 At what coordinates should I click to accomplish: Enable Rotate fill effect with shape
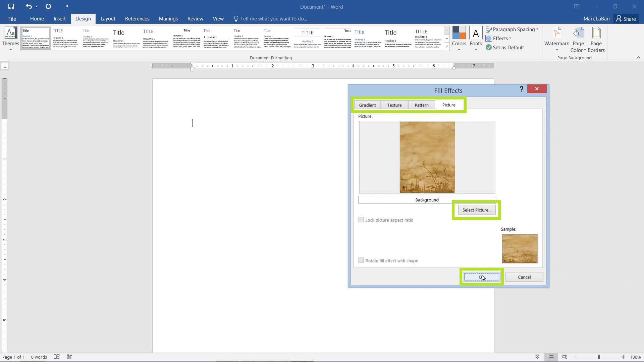coord(361,260)
